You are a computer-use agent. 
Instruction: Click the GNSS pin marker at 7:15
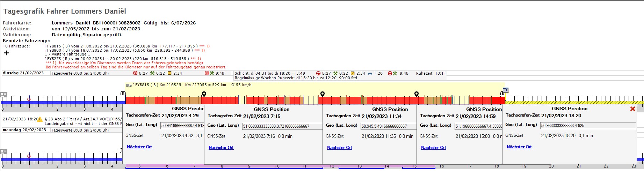[x=204, y=94]
